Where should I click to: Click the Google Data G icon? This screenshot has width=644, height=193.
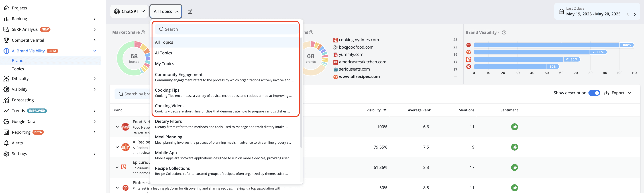tap(6, 122)
